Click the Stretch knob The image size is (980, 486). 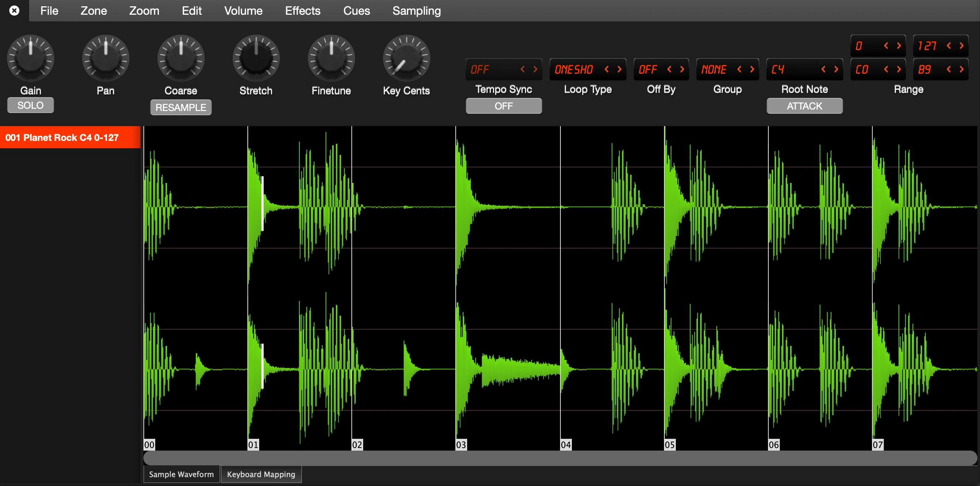pyautogui.click(x=256, y=58)
